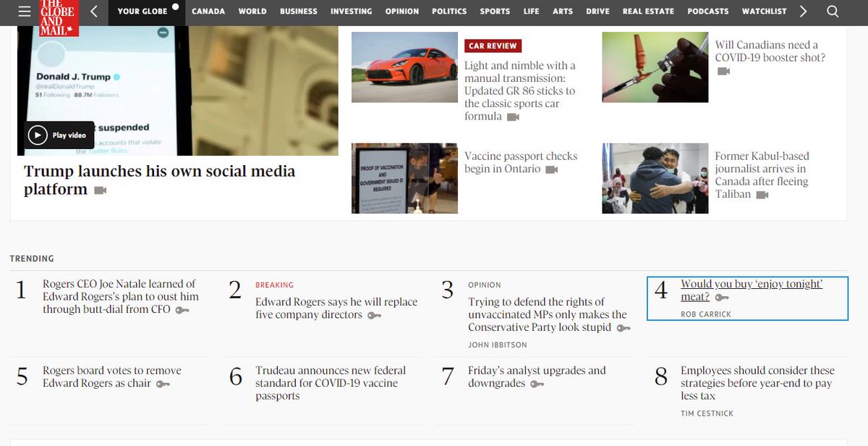Click author name John Ibbitson
The height and width of the screenshot is (446, 868).
[498, 345]
